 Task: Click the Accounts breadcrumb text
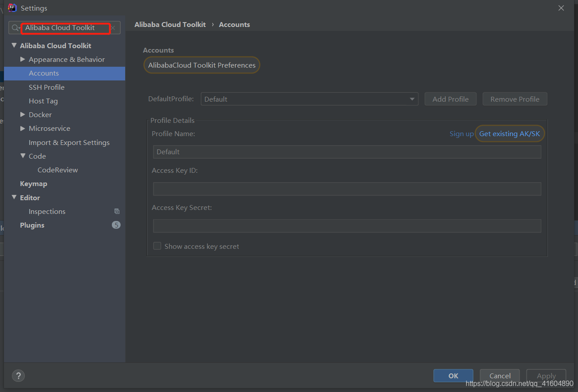click(234, 25)
